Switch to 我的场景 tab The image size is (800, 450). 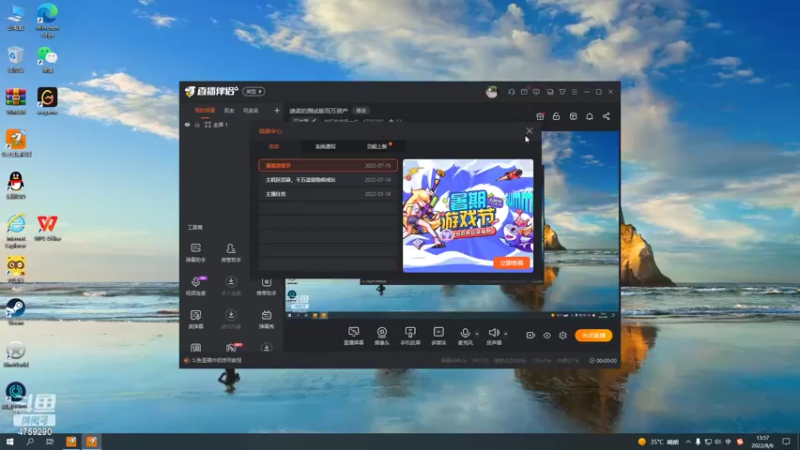coord(205,110)
